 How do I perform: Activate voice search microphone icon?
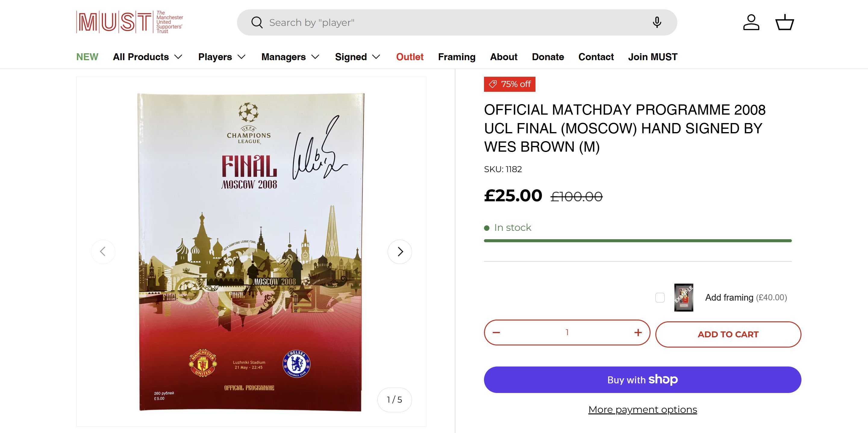(656, 23)
